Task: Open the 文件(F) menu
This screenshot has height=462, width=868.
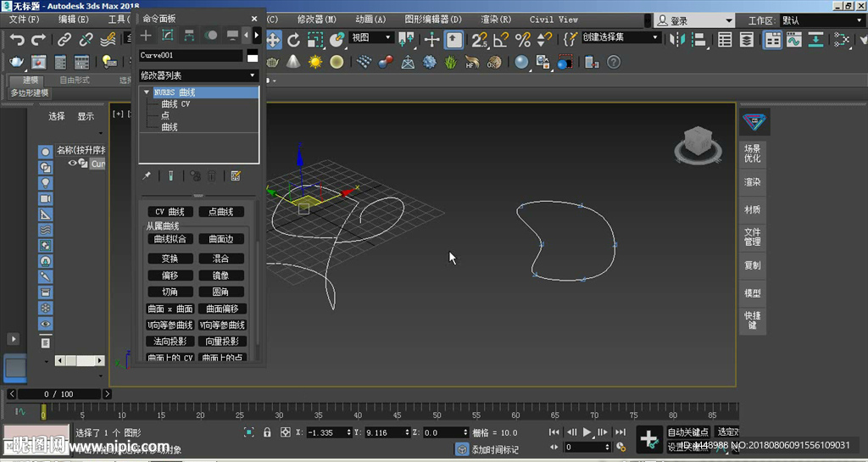Action: pos(25,19)
